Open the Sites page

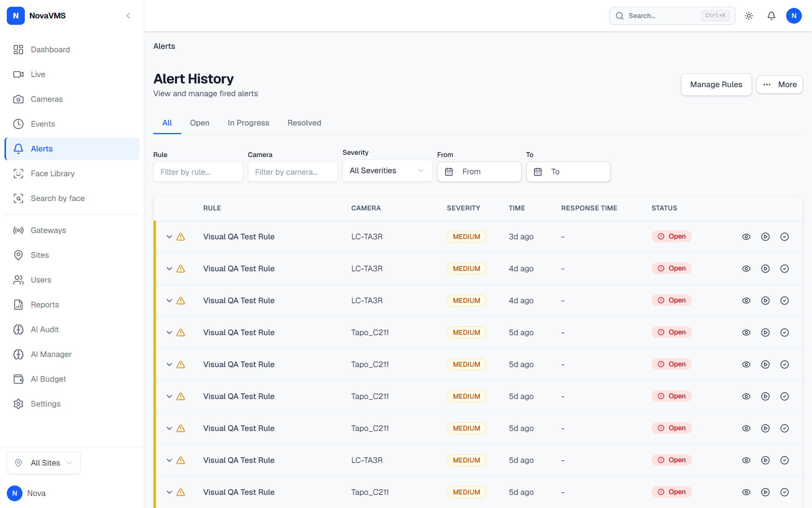[72, 255]
